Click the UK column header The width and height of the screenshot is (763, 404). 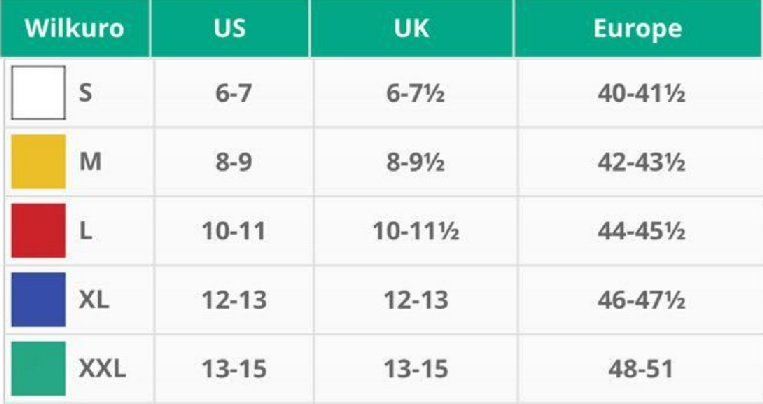point(412,28)
